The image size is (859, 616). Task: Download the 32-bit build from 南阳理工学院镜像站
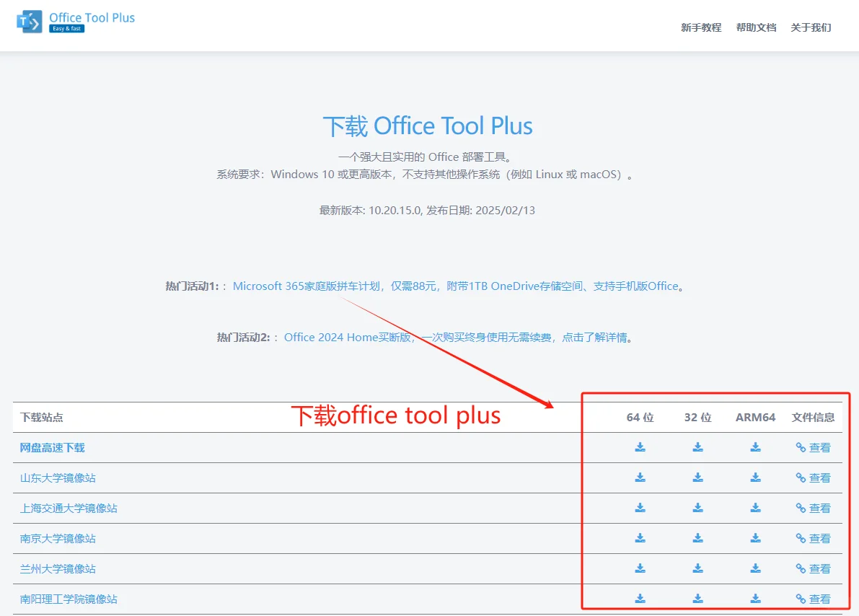(697, 598)
